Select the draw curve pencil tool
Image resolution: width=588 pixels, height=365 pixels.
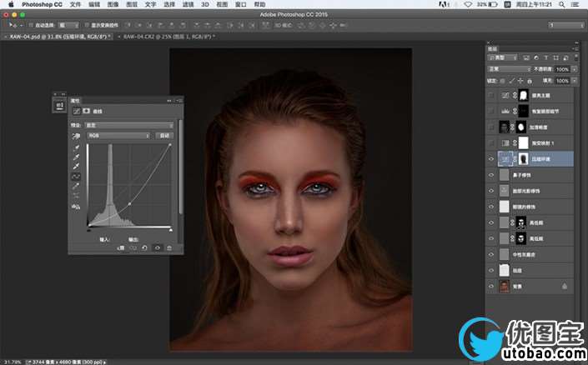(x=77, y=186)
